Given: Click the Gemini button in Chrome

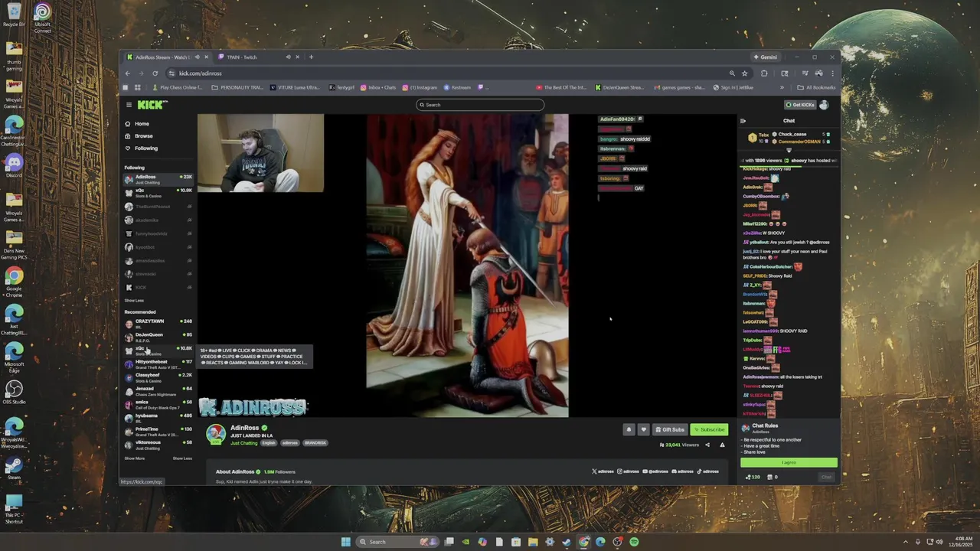Looking at the screenshot, I should (x=765, y=57).
